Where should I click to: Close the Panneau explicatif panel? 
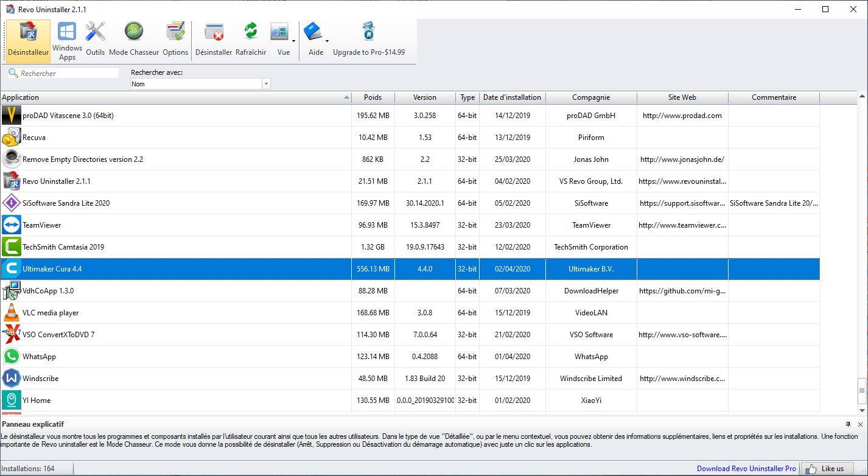[x=860, y=424]
